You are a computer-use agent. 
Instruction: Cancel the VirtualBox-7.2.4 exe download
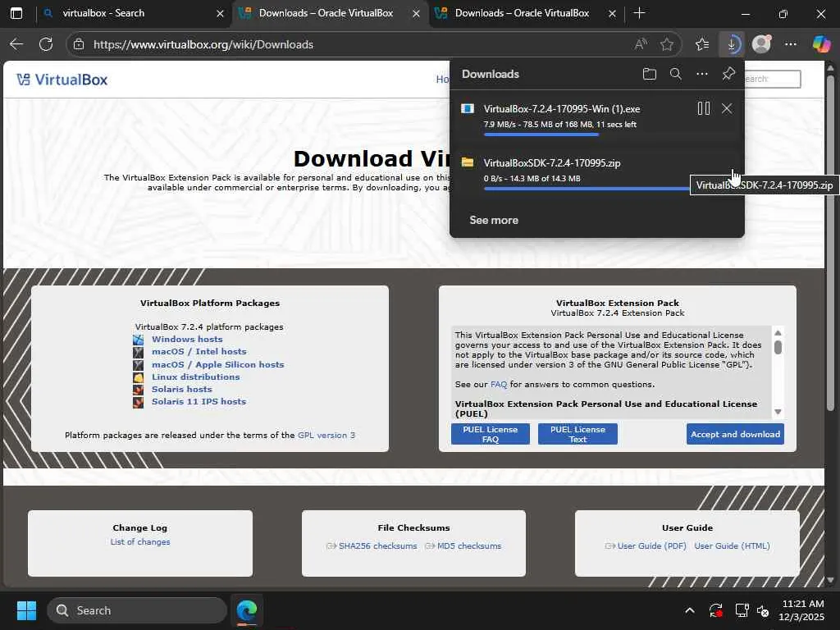click(727, 109)
